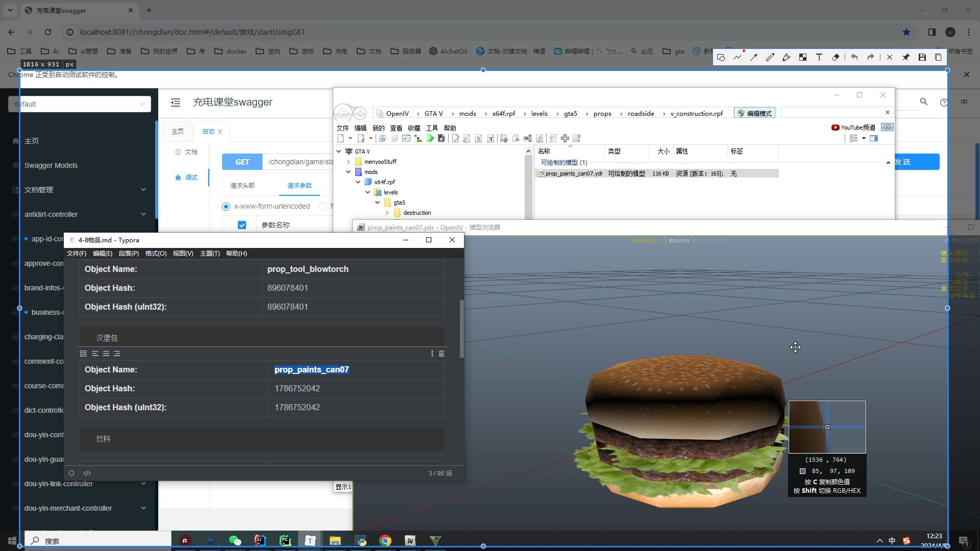Select the eraser tool in screenshot toolbar
980x551 pixels.
pos(836,58)
